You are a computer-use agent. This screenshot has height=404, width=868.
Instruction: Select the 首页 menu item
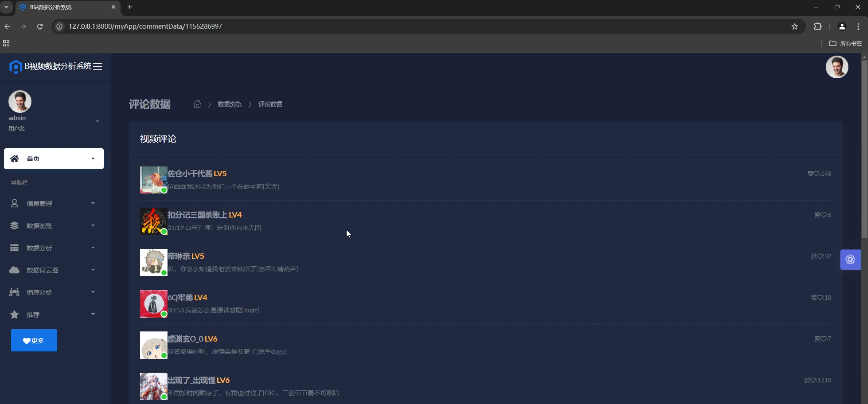click(x=54, y=158)
